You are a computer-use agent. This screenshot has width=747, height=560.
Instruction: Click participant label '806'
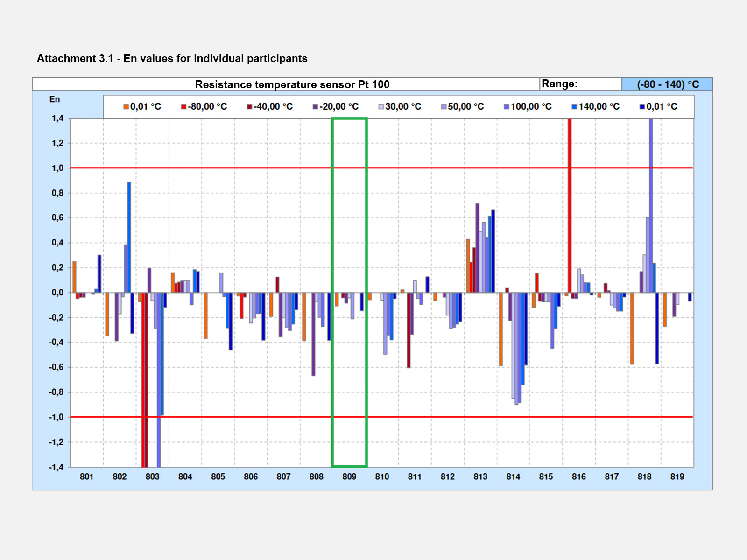point(251,476)
